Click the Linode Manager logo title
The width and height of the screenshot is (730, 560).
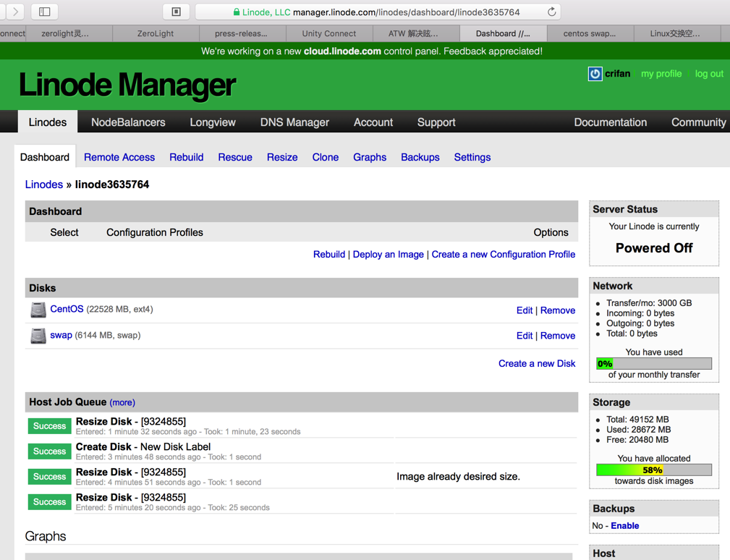tap(127, 85)
